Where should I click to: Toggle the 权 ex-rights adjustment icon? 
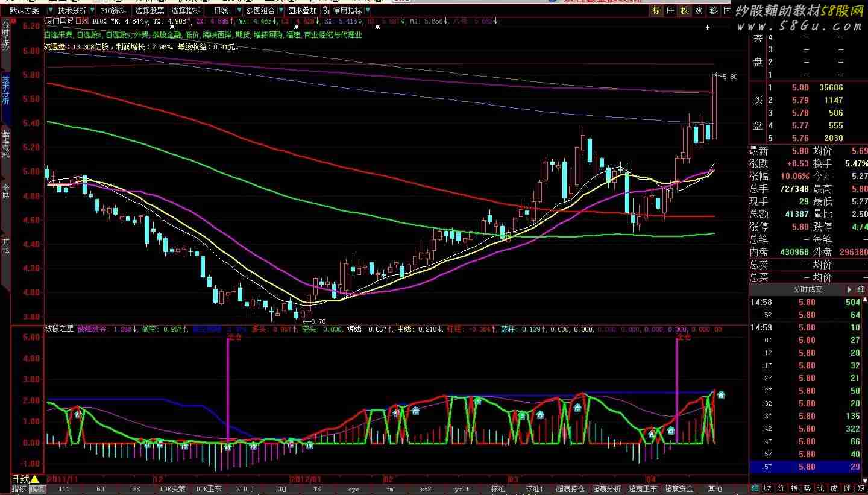click(x=685, y=11)
